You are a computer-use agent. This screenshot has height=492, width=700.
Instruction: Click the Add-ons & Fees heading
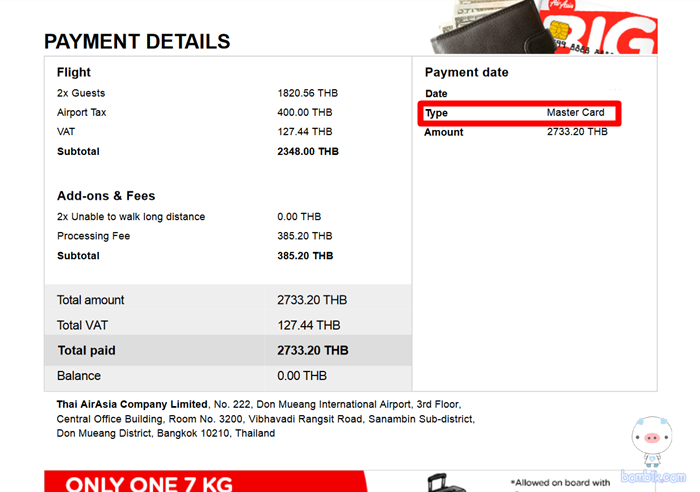click(106, 196)
